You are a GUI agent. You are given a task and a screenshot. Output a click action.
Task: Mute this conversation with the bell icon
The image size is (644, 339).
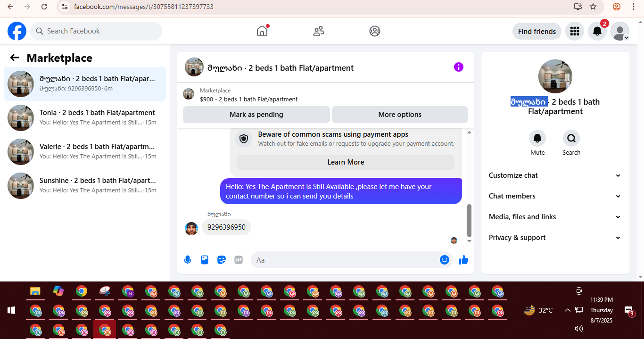537,138
